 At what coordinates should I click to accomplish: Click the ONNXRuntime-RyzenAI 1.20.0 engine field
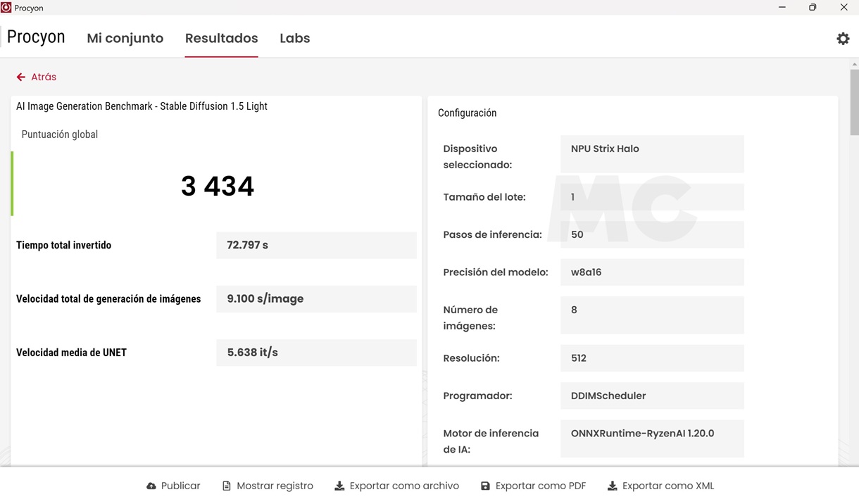click(x=651, y=438)
